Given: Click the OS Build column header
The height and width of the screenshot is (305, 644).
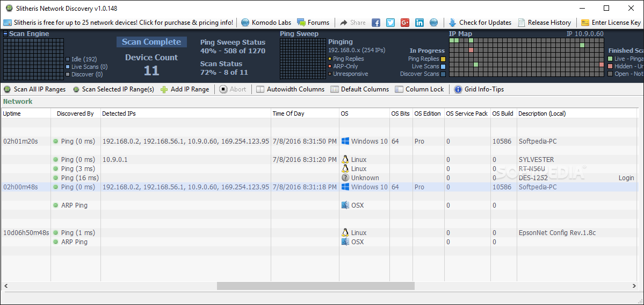Looking at the screenshot, I should coord(503,114).
